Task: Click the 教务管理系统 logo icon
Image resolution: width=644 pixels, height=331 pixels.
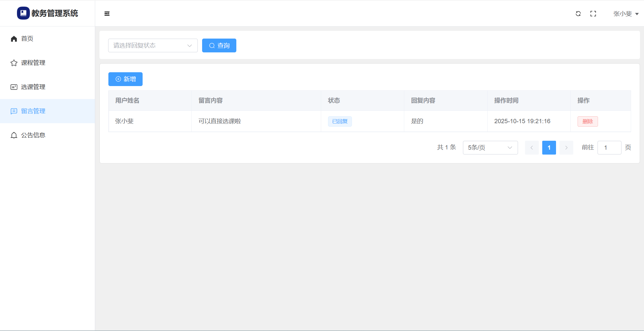Action: click(23, 13)
